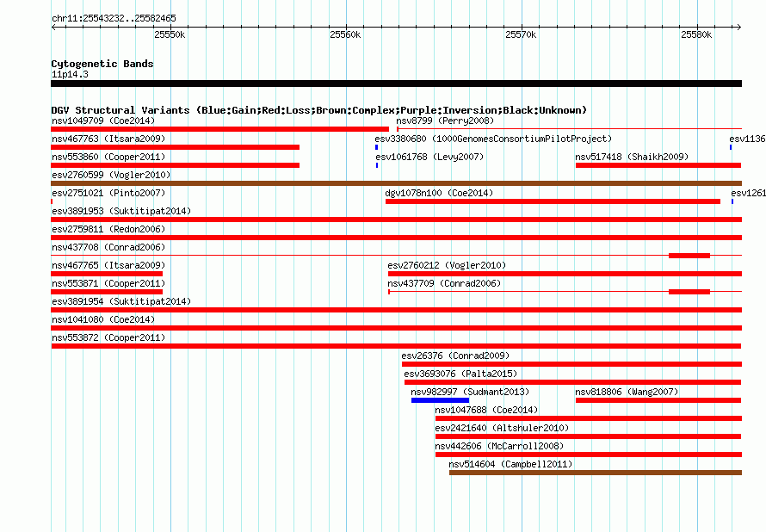
Task: Click the red bar under nsv467765
Action: pos(107,274)
